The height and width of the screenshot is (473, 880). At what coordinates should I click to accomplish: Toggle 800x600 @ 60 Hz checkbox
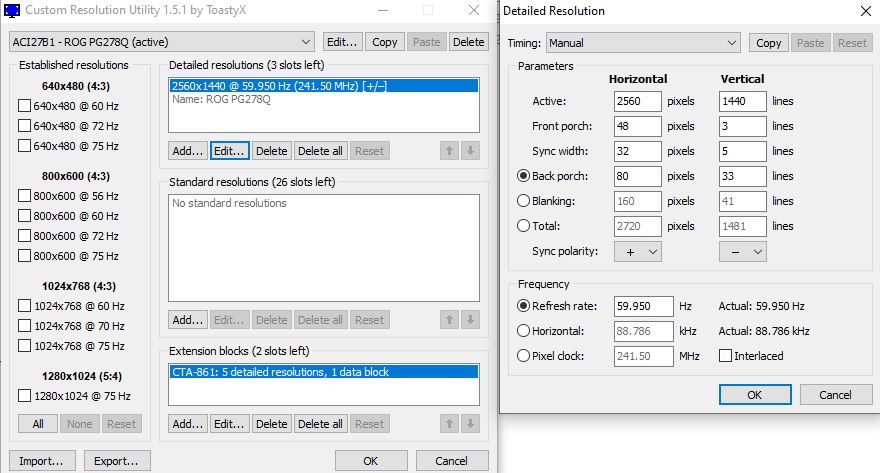coord(24,216)
